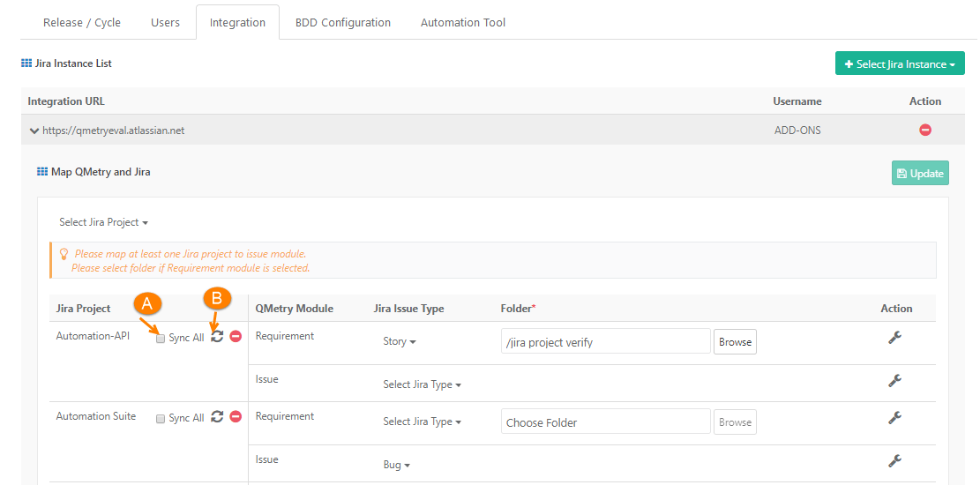The width and height of the screenshot is (980, 485).
Task: Open the Select Jira Project dropdown
Action: pyautogui.click(x=103, y=222)
